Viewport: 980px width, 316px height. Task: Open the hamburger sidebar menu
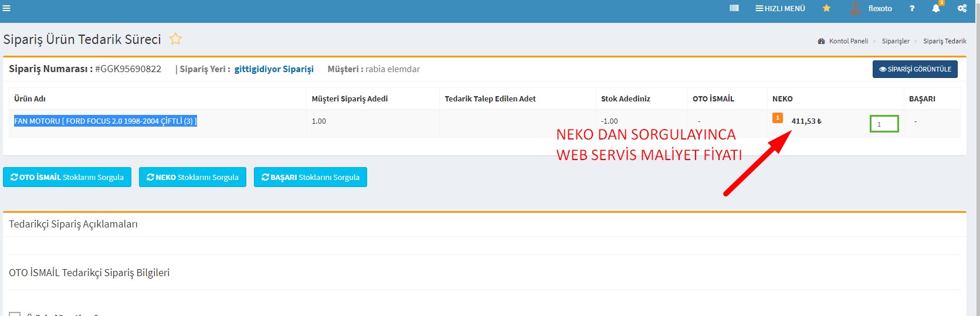click(x=6, y=8)
